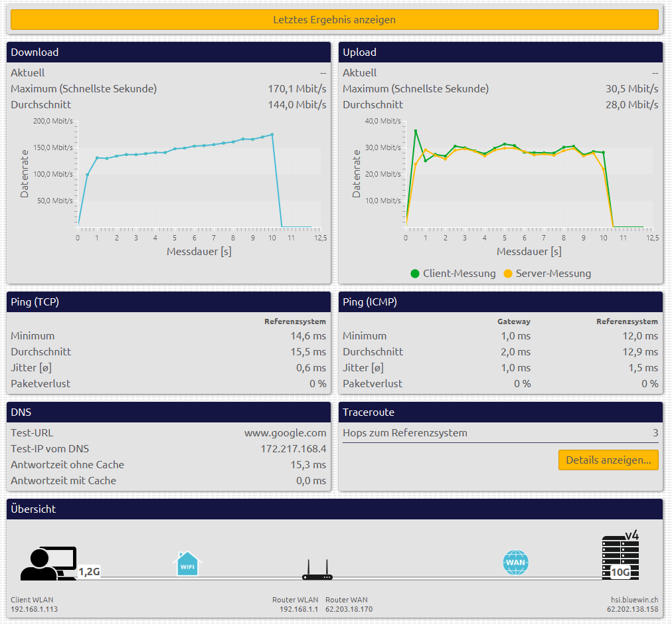Click the 'Letztes Ergebnis anzeigen' button
Screen dimensions: 672x625
click(x=335, y=19)
